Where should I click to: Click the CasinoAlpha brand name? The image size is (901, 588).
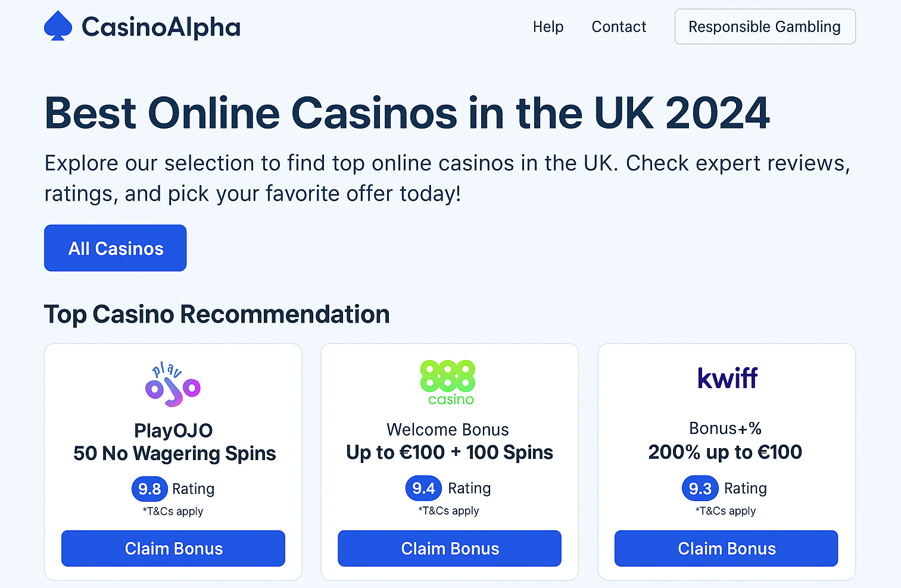coord(161,27)
